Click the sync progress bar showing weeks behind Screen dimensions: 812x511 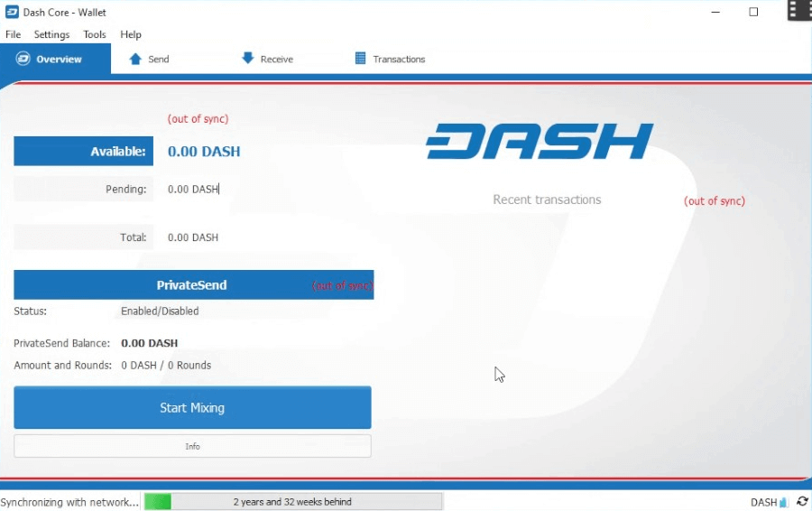point(292,501)
